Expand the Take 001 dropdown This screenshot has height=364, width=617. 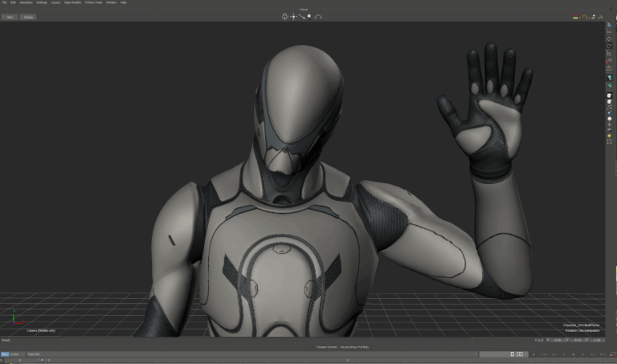[x=36, y=354]
